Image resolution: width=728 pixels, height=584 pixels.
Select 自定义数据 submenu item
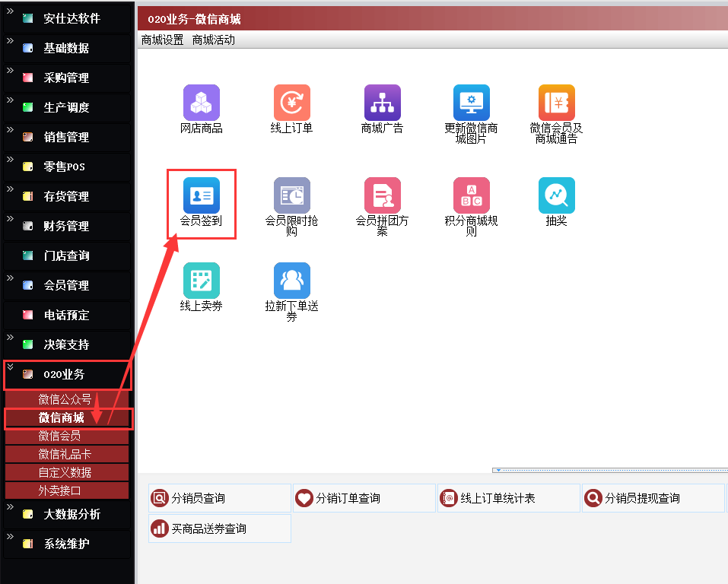[67, 472]
